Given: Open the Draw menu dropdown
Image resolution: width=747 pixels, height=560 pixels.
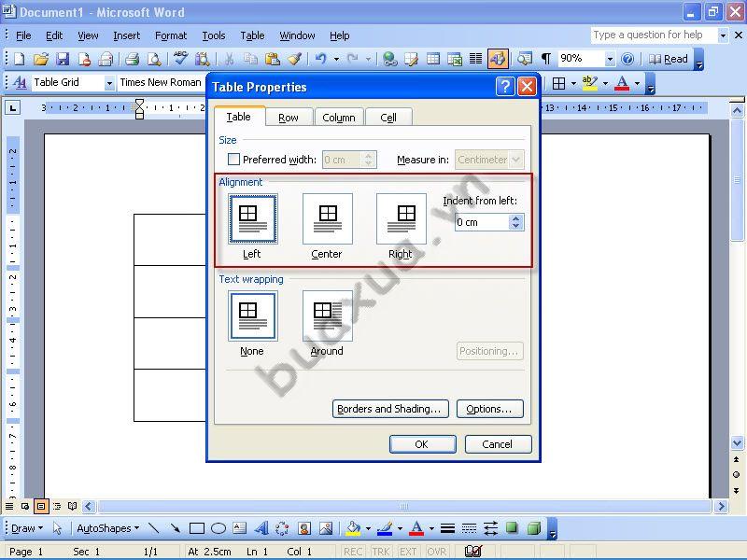Looking at the screenshot, I should click(27, 528).
